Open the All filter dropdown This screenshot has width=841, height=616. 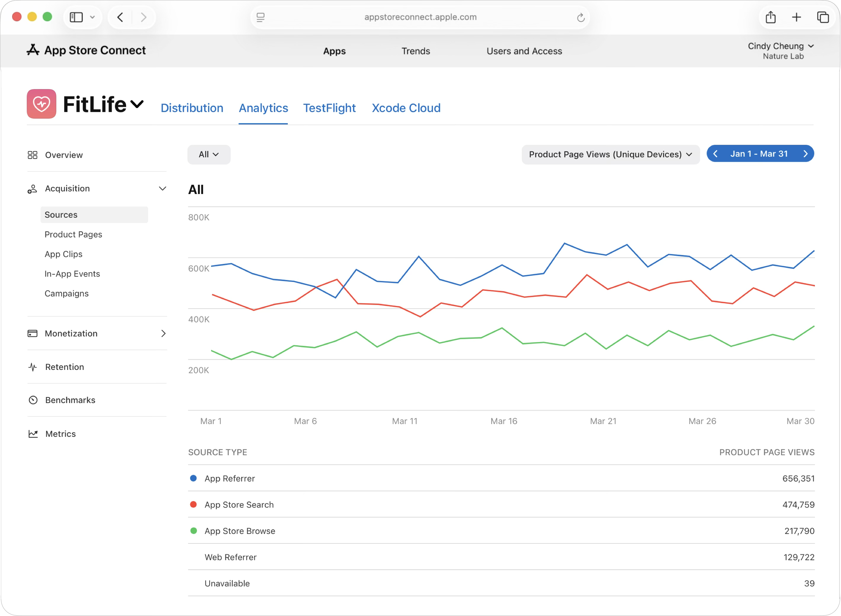(209, 154)
